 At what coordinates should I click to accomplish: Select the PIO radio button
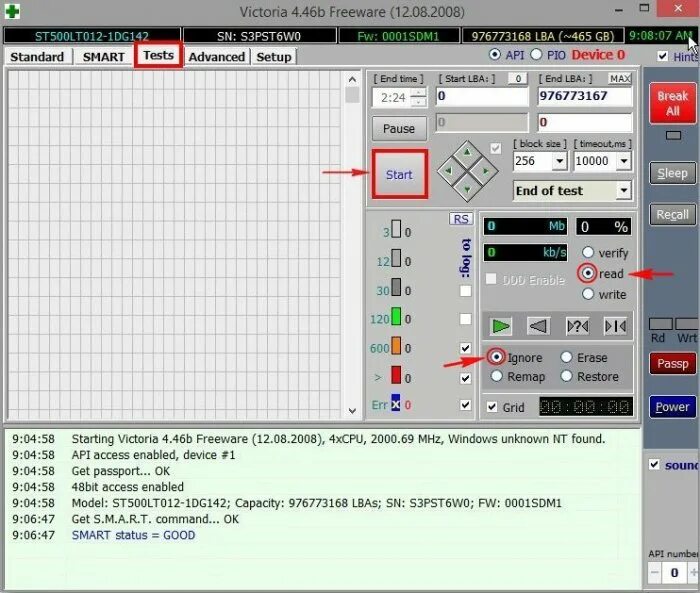tap(536, 54)
